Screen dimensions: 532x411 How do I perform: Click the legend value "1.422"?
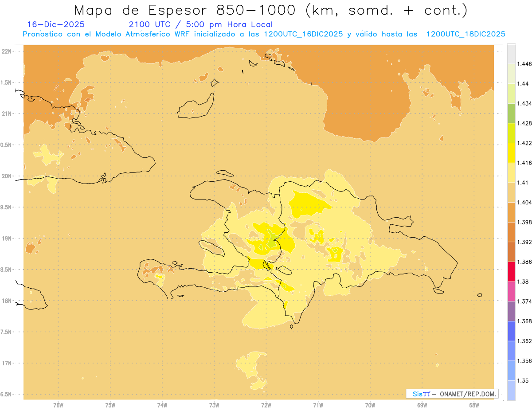(x=524, y=143)
